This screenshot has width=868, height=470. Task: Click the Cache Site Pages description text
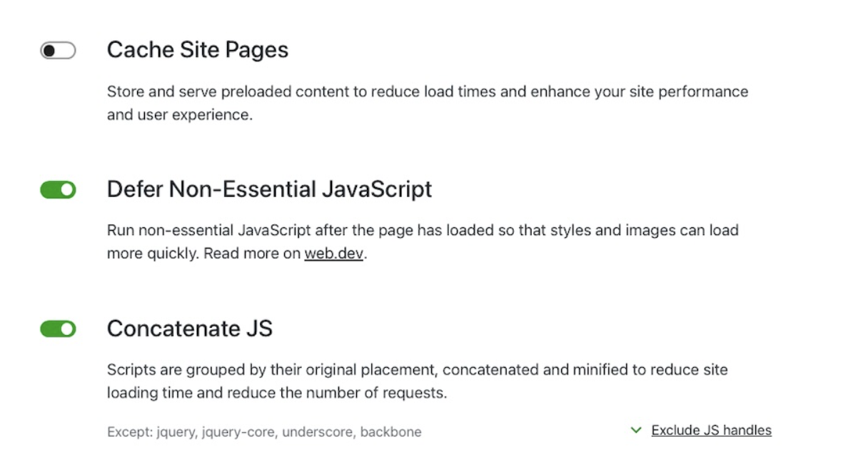[427, 92]
